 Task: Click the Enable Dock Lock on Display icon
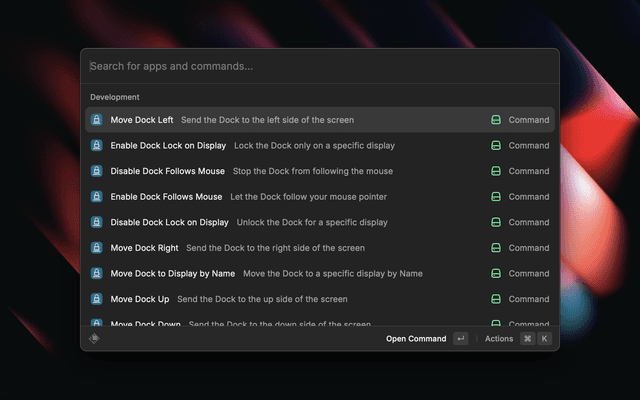click(96, 146)
